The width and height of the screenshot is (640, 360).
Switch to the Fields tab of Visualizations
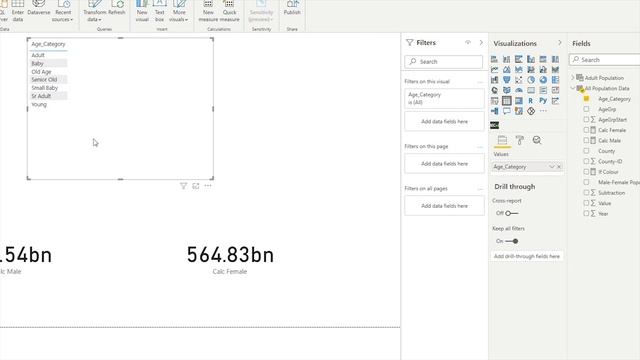click(x=502, y=140)
